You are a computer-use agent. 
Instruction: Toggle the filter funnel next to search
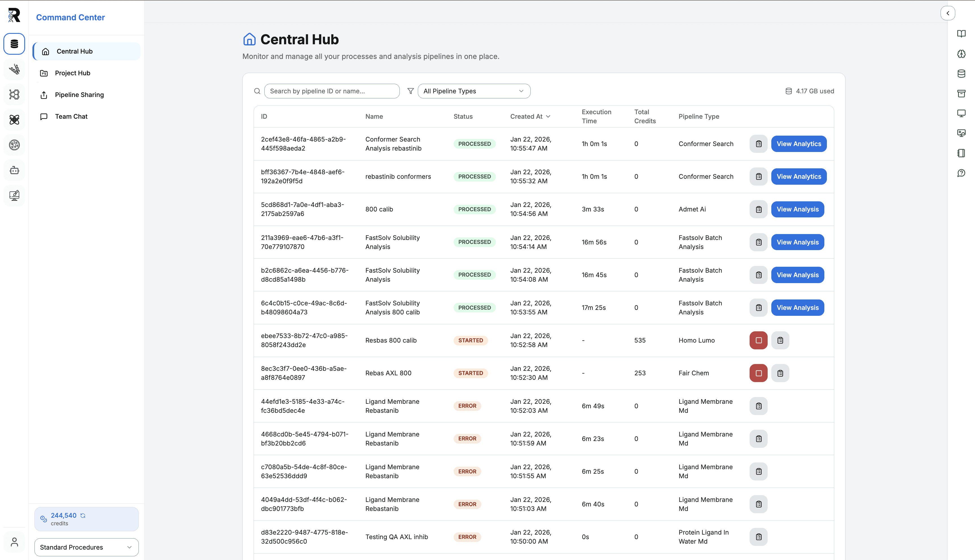410,91
